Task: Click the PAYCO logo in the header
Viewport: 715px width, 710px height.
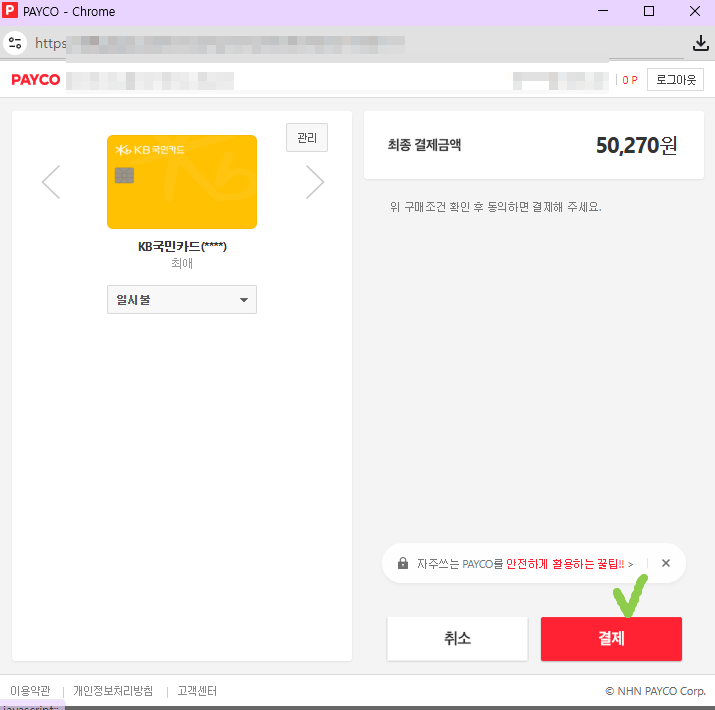Action: coord(36,80)
